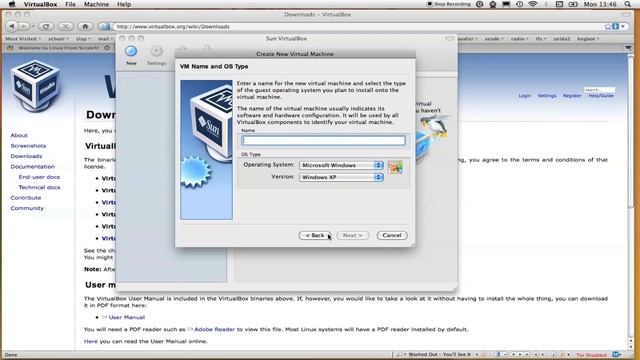Click the browser Home button

85,26
